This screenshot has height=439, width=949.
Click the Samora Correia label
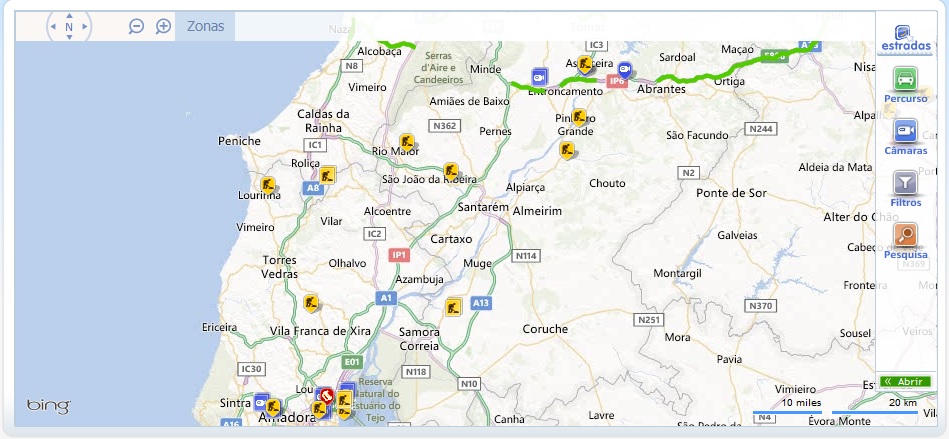pyautogui.click(x=419, y=339)
